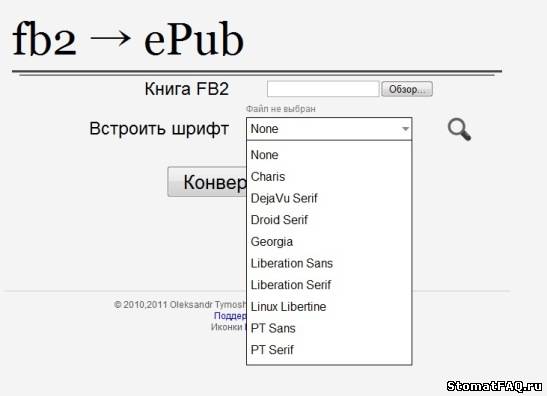Click the magnifying glass font preview icon

459,130
